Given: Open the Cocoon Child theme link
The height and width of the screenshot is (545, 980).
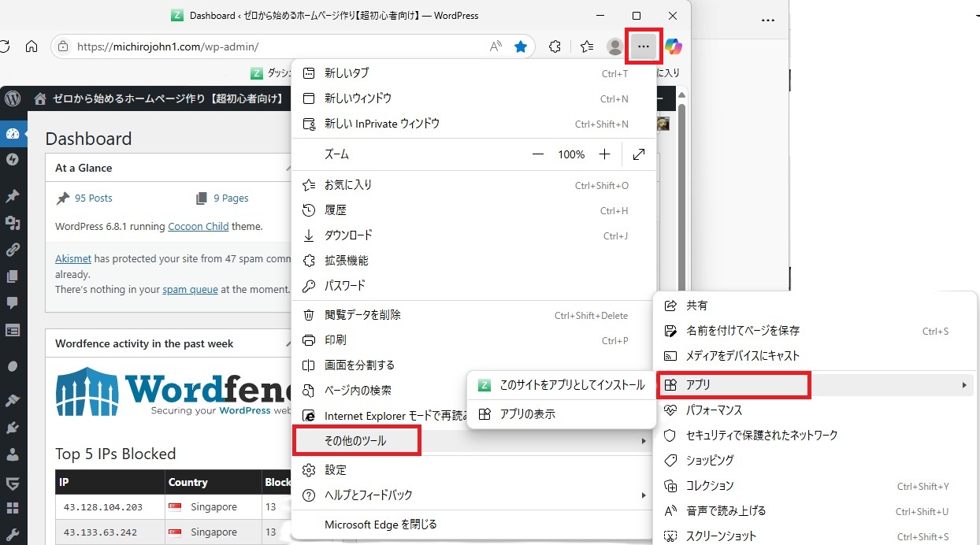Looking at the screenshot, I should 199,226.
